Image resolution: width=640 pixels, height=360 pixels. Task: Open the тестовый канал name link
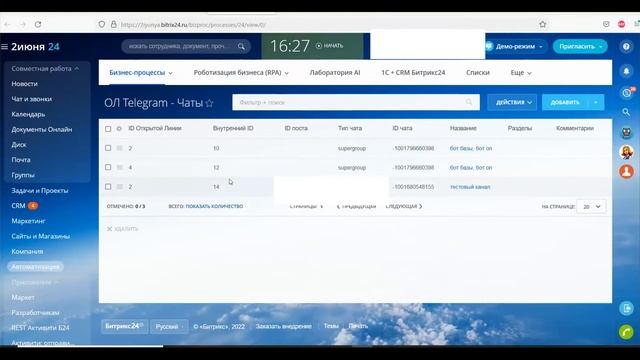click(x=470, y=187)
